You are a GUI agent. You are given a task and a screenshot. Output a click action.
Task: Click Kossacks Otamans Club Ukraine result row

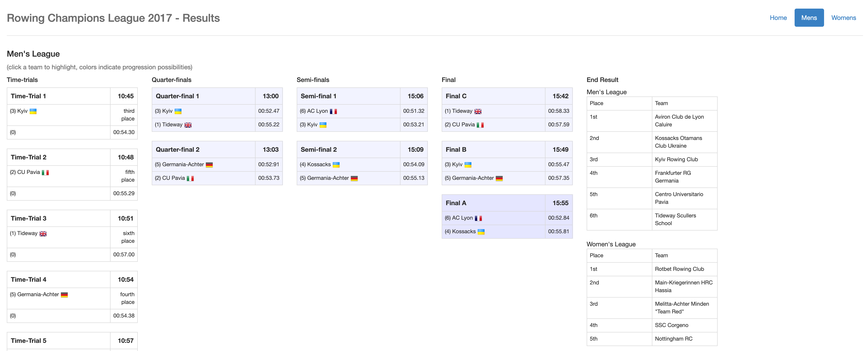pyautogui.click(x=652, y=142)
